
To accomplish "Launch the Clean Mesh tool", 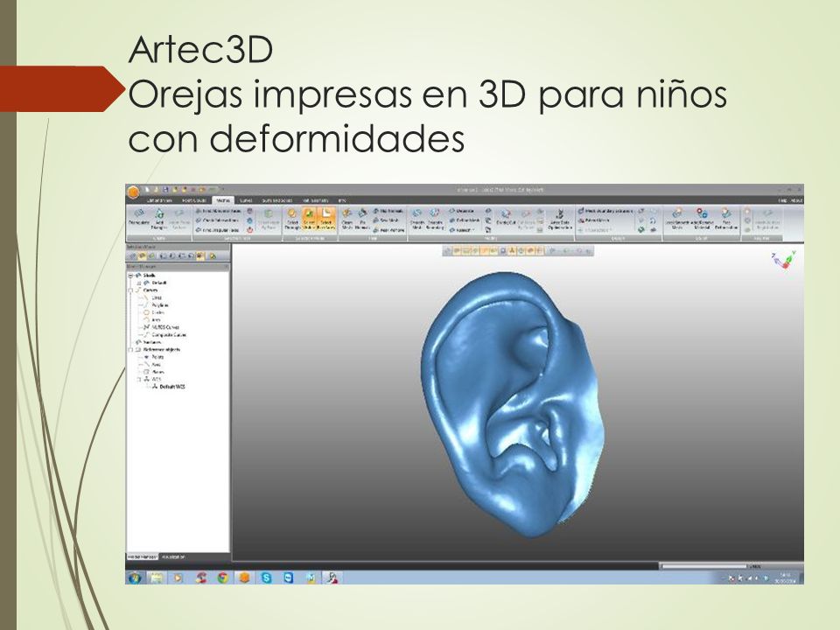I will (x=347, y=219).
